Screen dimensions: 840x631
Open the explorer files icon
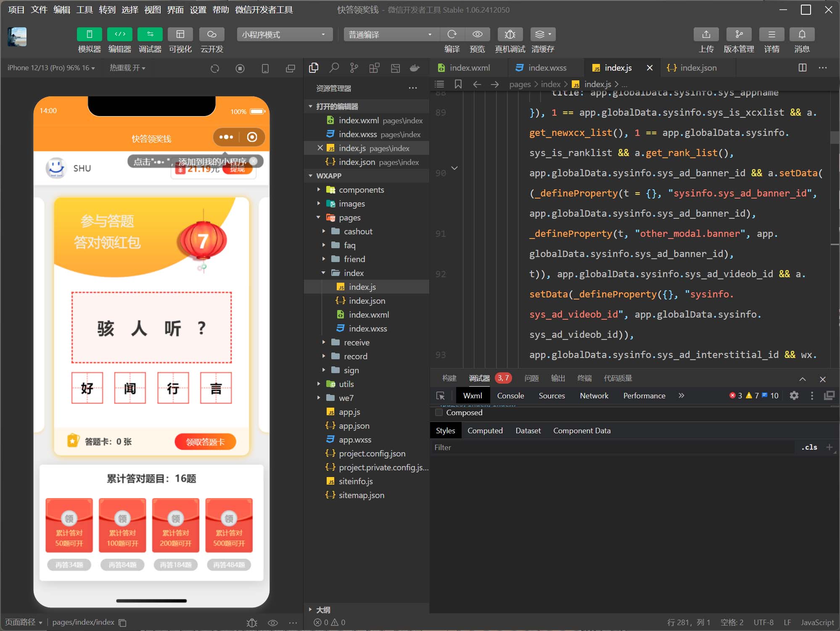point(314,68)
